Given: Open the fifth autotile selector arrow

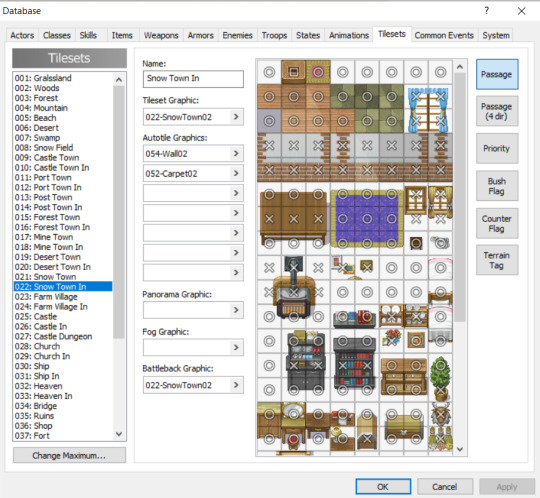Looking at the screenshot, I should pos(236,233).
